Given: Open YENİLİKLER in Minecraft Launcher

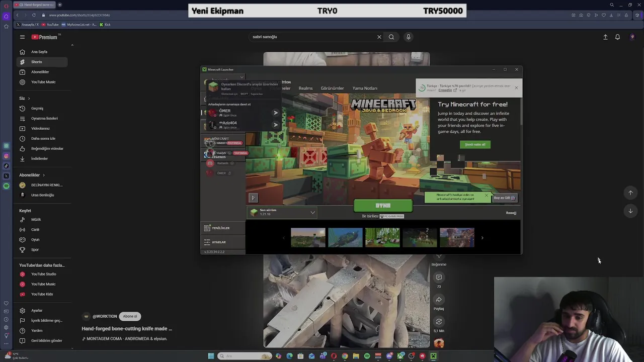Looking at the screenshot, I should pos(223,228).
